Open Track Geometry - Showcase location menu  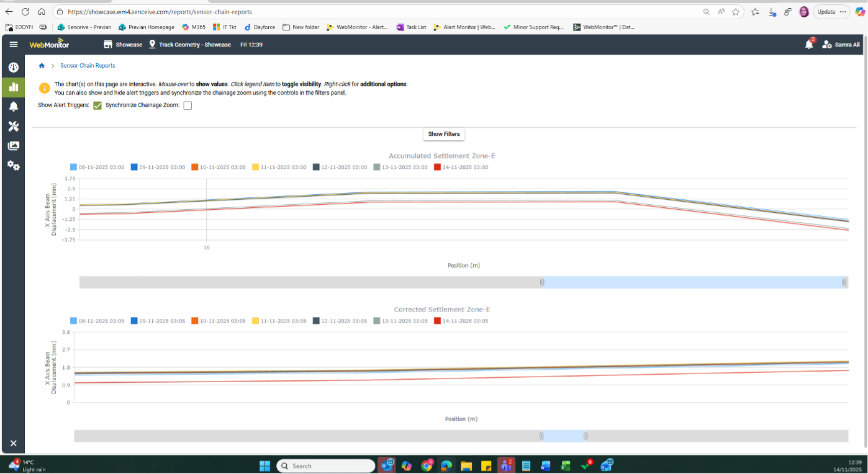pyautogui.click(x=189, y=45)
